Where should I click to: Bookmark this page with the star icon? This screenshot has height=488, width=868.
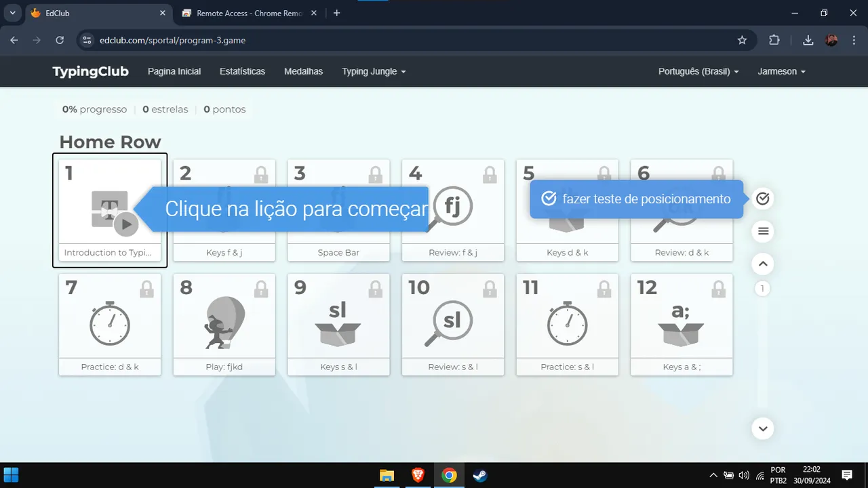[x=742, y=40]
